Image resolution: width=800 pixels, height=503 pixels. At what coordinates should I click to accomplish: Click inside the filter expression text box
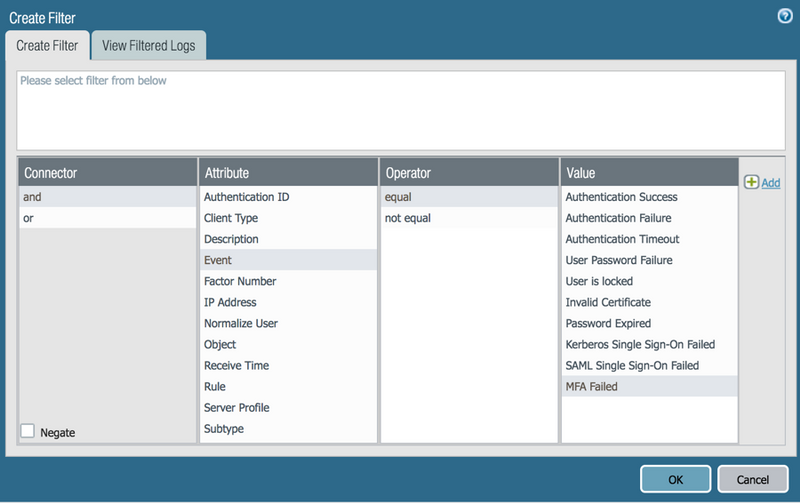400,110
